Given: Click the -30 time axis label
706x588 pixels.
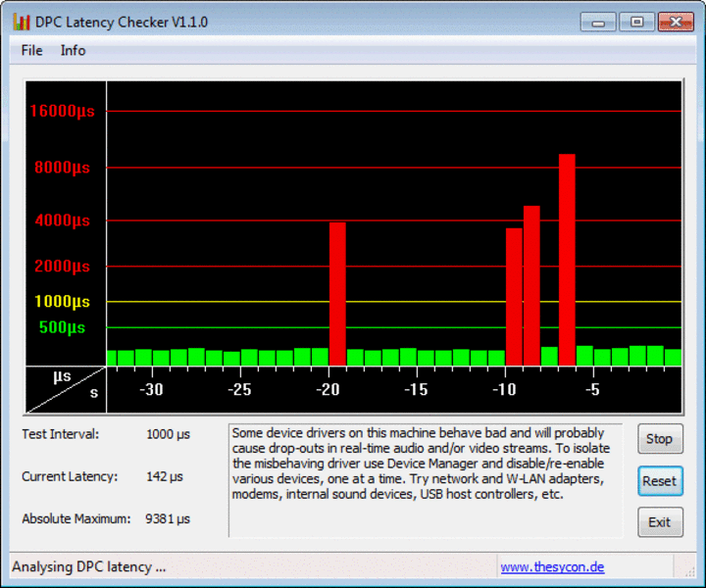Looking at the screenshot, I should (x=151, y=390).
